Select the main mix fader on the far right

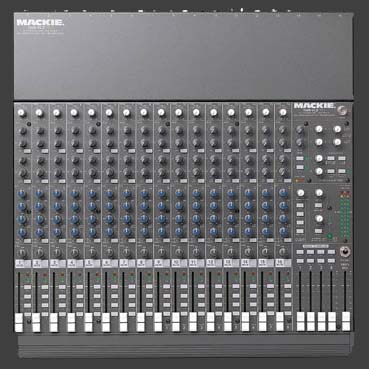tap(346, 321)
